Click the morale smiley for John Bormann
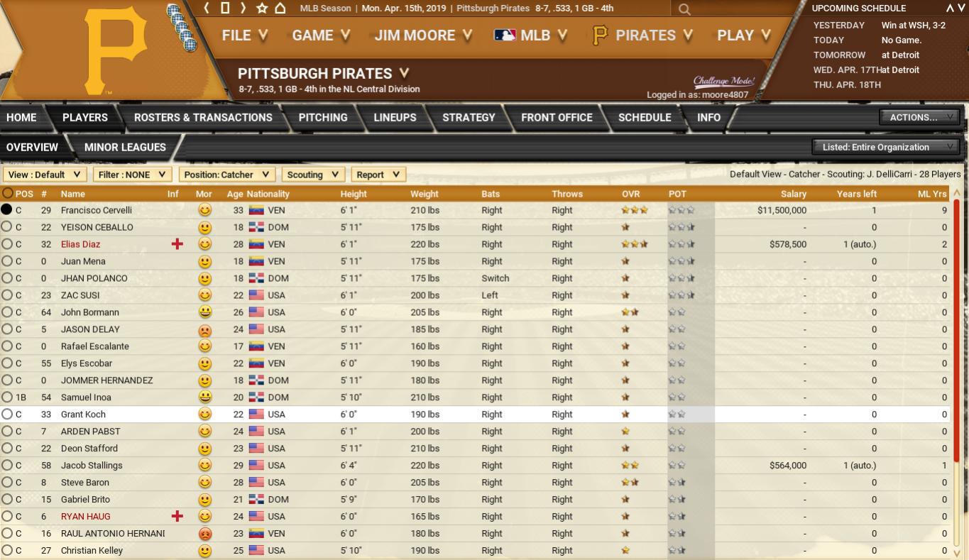The width and height of the screenshot is (969, 560). point(204,312)
